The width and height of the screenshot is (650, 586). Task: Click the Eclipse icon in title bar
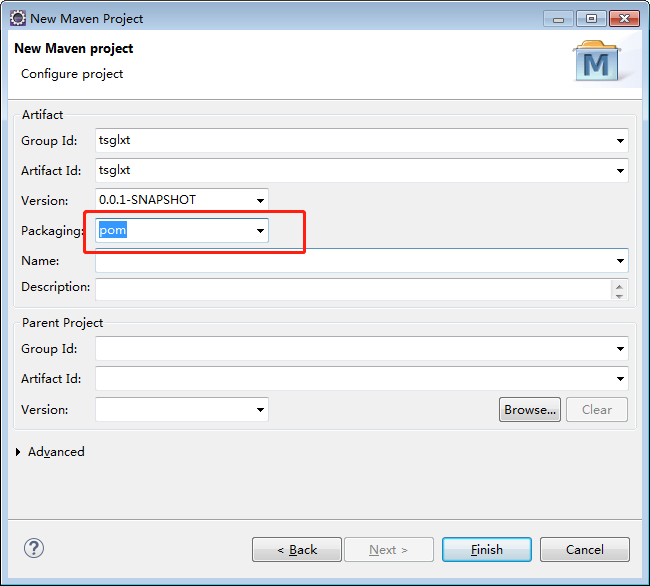(x=18, y=18)
